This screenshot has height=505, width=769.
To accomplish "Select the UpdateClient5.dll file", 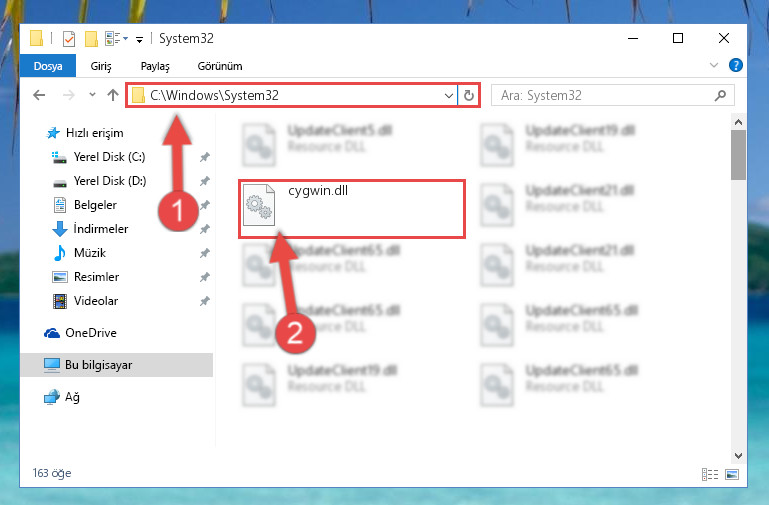I will point(319,144).
